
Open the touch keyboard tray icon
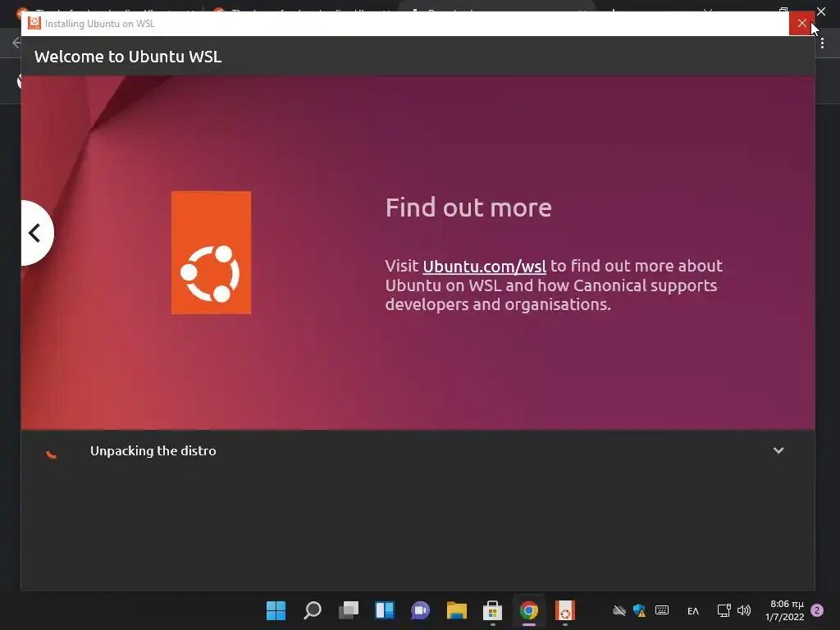662,609
